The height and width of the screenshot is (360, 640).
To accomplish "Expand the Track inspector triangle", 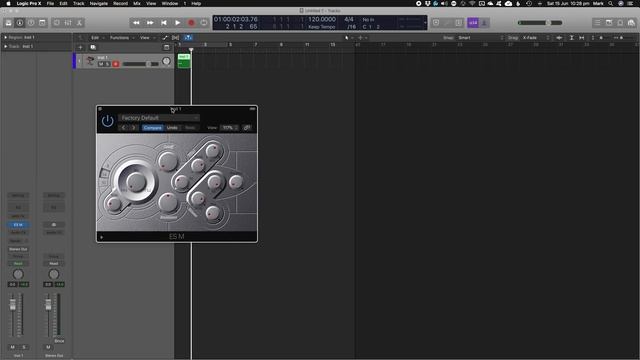I will click(6, 47).
